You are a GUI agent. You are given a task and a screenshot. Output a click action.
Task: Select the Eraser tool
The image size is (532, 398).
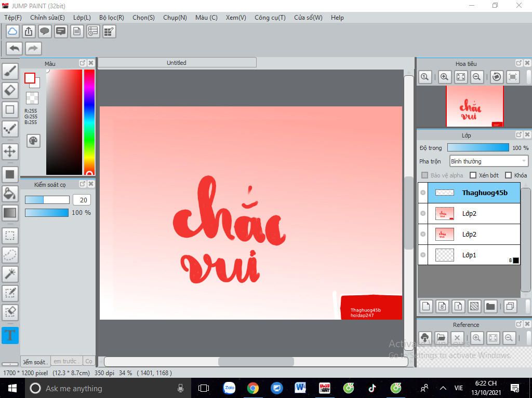tap(10, 90)
